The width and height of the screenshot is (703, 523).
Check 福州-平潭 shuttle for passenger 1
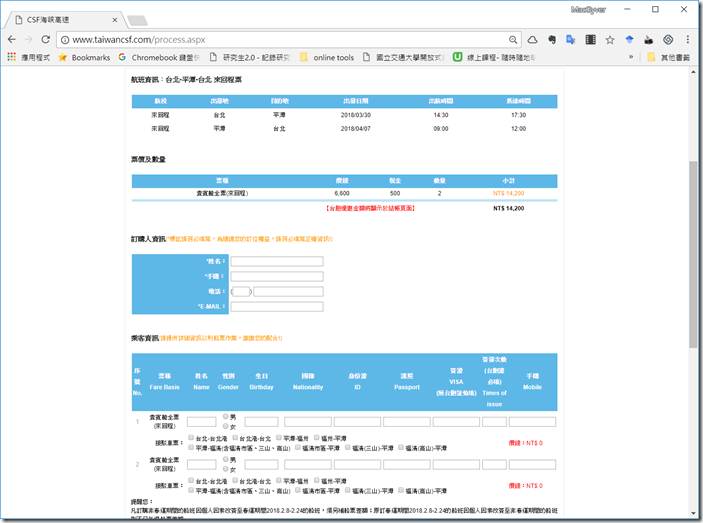click(317, 437)
